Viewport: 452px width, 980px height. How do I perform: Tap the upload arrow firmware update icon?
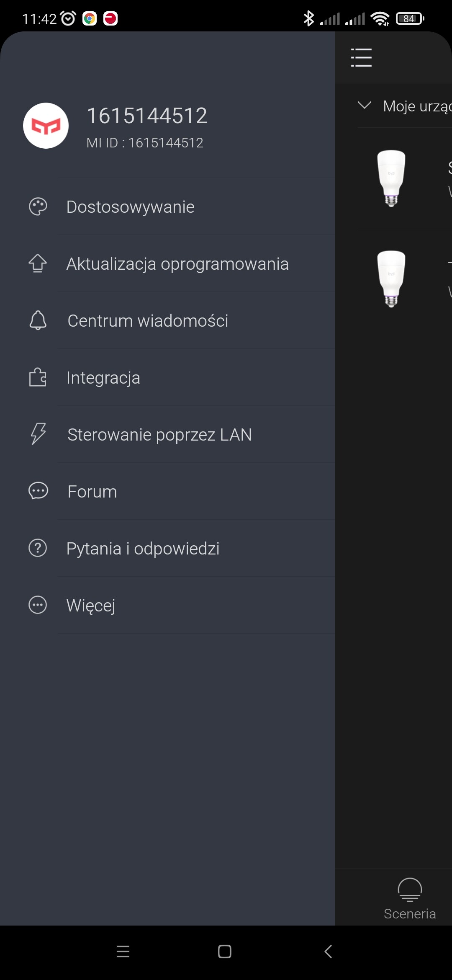pyautogui.click(x=38, y=263)
